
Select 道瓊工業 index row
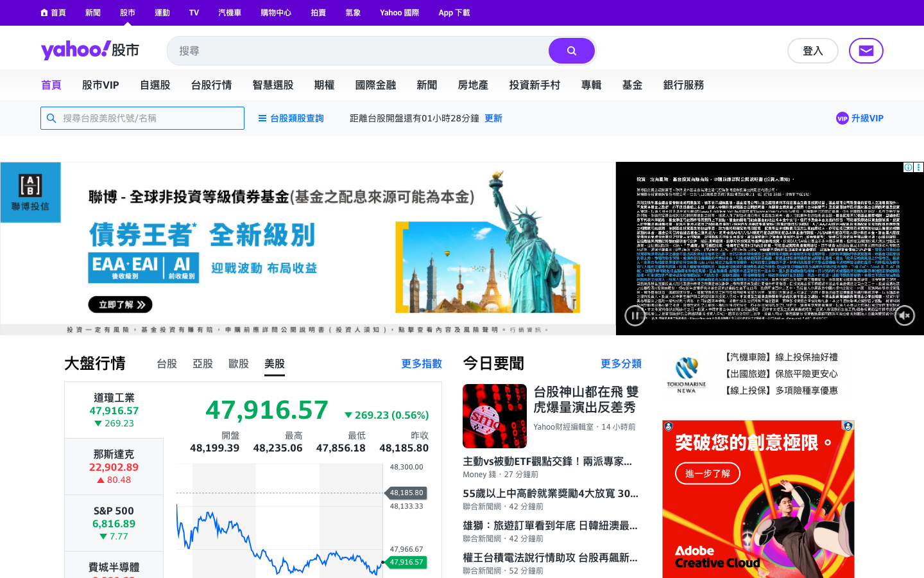114,410
